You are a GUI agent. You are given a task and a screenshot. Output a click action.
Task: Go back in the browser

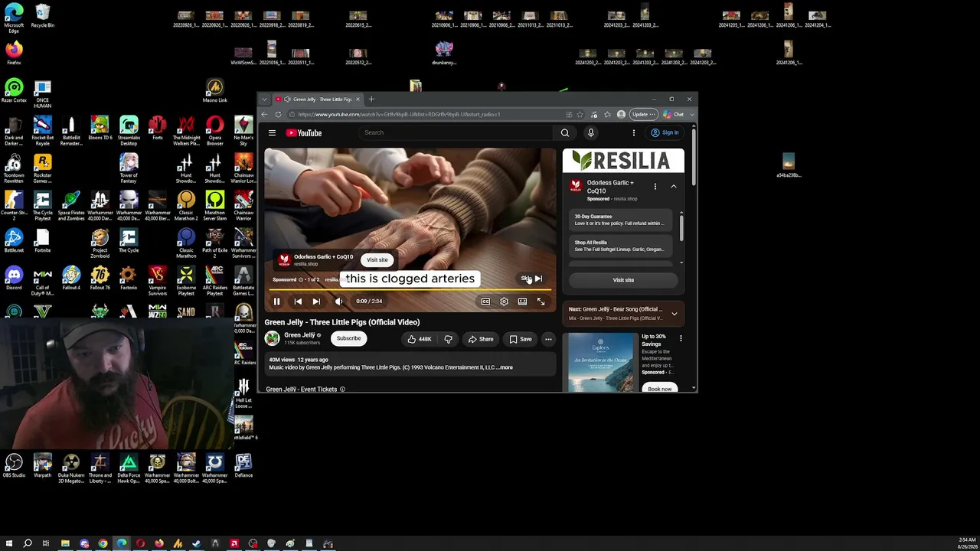pyautogui.click(x=264, y=115)
